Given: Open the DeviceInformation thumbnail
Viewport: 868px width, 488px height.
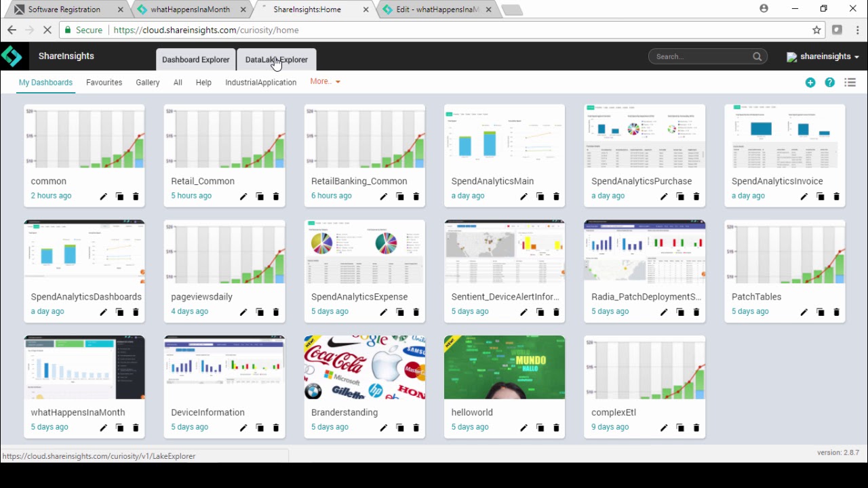Looking at the screenshot, I should (224, 367).
